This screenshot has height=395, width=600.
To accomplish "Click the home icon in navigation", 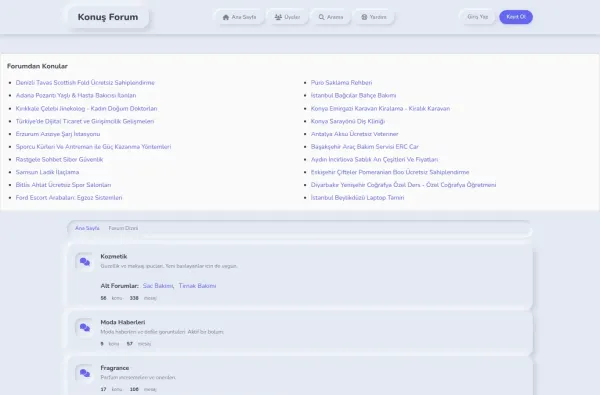I will [x=226, y=17].
